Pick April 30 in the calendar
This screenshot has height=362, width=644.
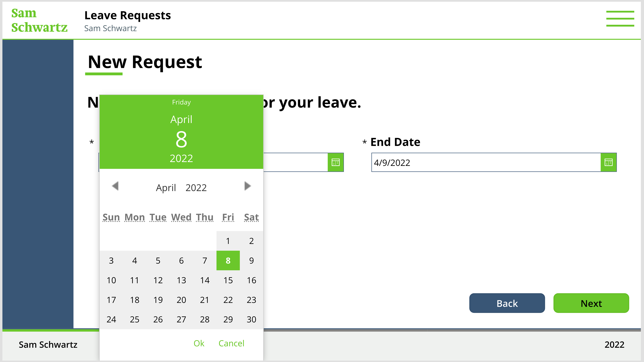coord(251,320)
